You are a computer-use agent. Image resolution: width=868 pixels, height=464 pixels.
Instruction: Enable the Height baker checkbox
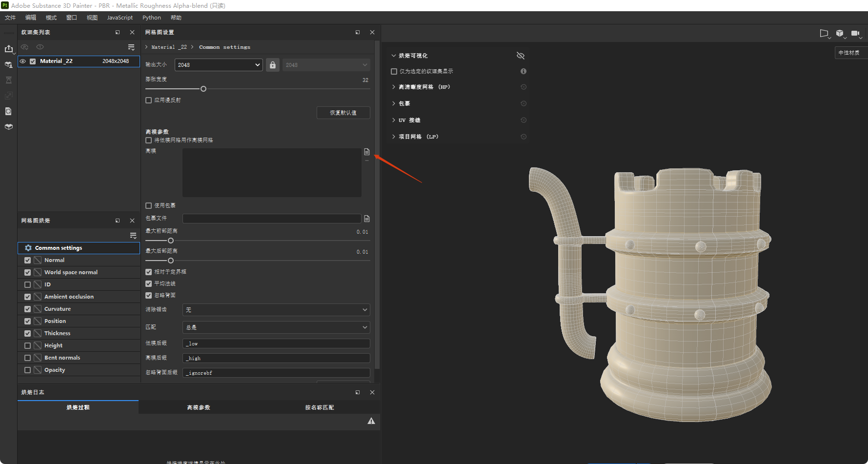[27, 345]
